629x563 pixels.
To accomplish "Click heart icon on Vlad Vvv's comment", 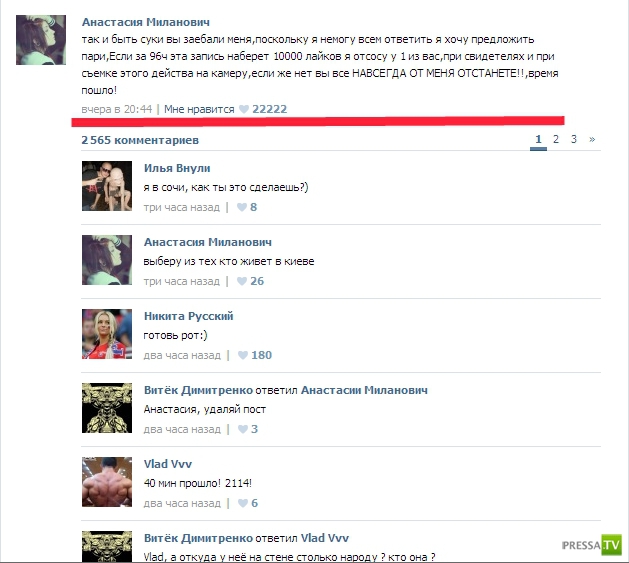I will [243, 503].
